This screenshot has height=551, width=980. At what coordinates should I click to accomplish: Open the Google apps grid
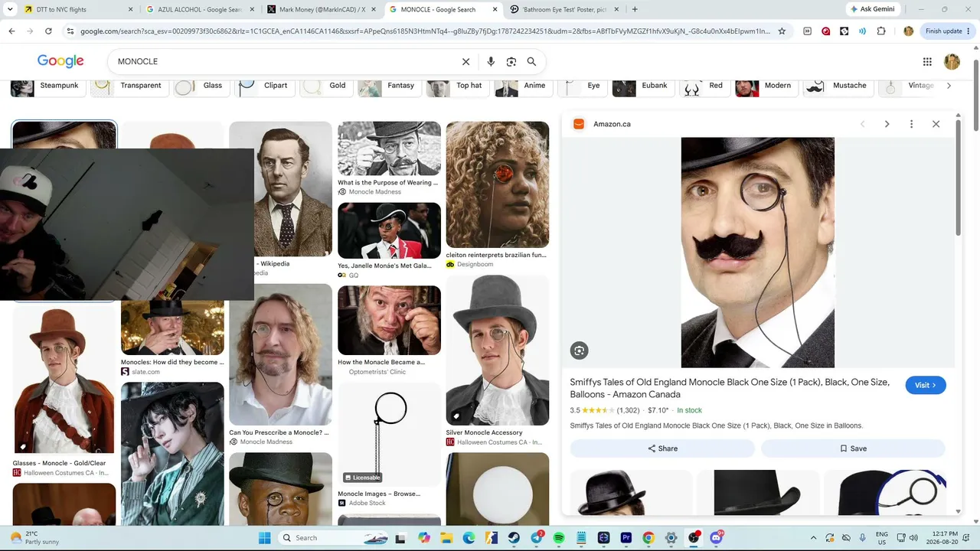(x=927, y=61)
